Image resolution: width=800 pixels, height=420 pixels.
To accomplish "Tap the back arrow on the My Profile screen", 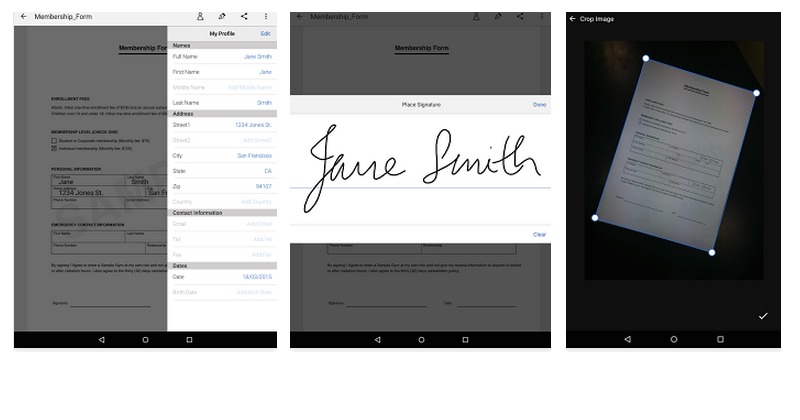I will (x=23, y=16).
